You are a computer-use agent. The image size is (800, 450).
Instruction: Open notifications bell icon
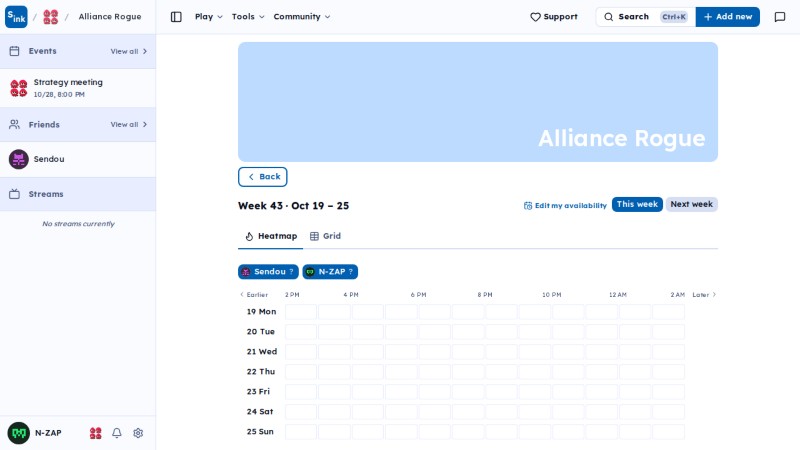(117, 433)
